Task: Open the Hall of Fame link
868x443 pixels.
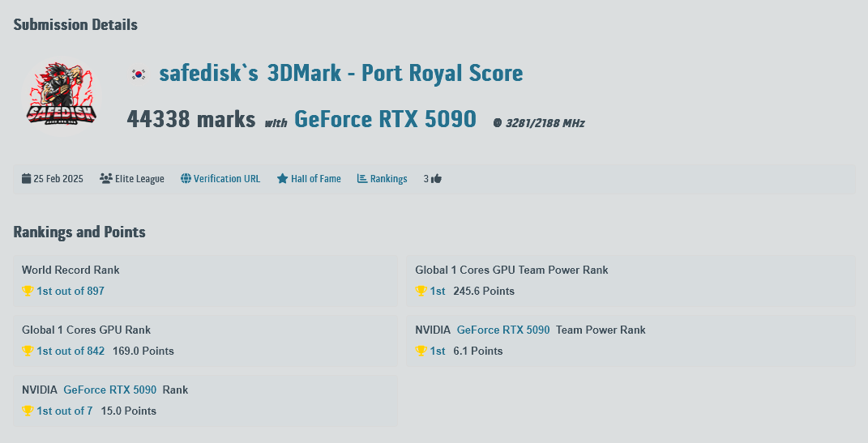Action: [315, 179]
